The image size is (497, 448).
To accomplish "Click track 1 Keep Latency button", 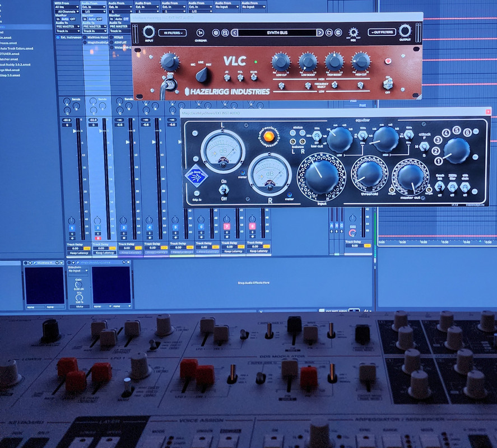I will [x=78, y=253].
